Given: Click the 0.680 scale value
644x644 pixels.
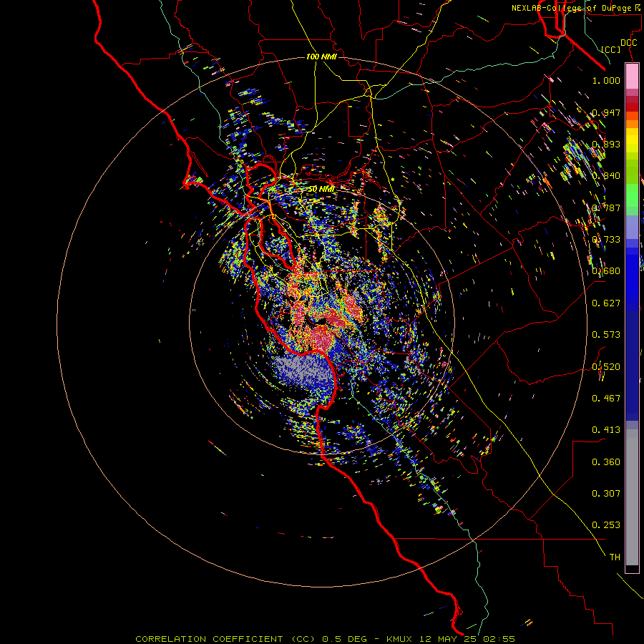Looking at the screenshot, I should (606, 271).
